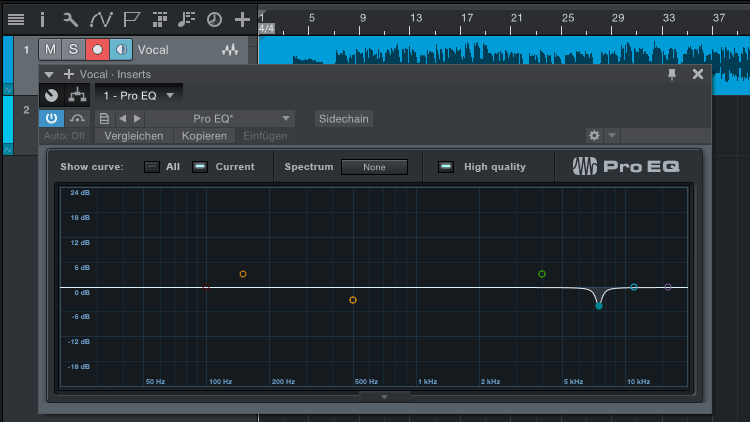Screen dimensions: 750x422
Task: Open the arranger track grid icon
Action: click(x=160, y=20)
